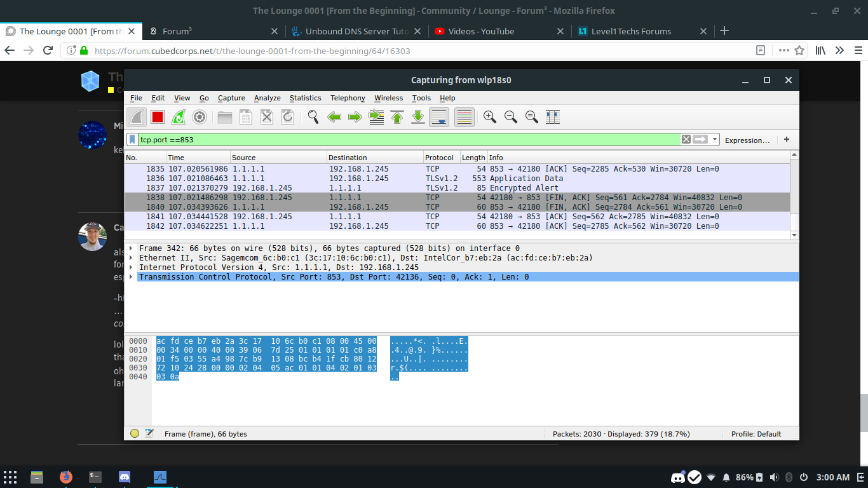The image size is (868, 488).
Task: Select packet 1837 Encrypted Alert row
Action: (458, 188)
